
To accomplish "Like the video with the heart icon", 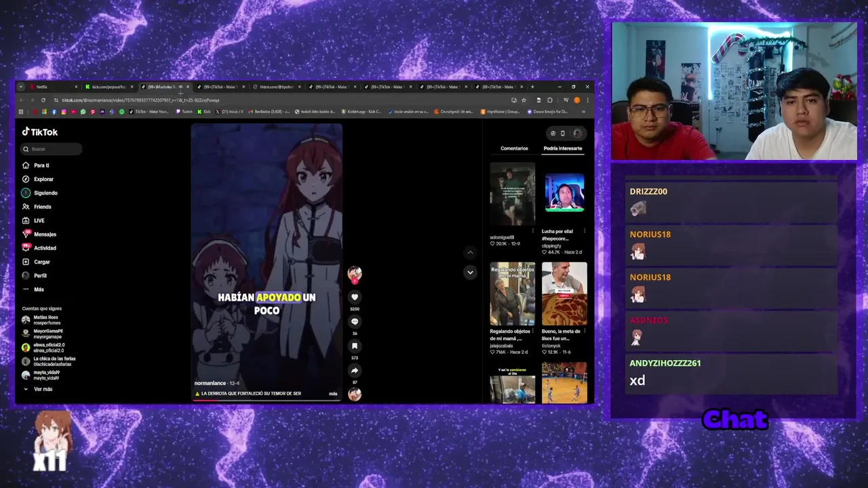I will point(354,297).
